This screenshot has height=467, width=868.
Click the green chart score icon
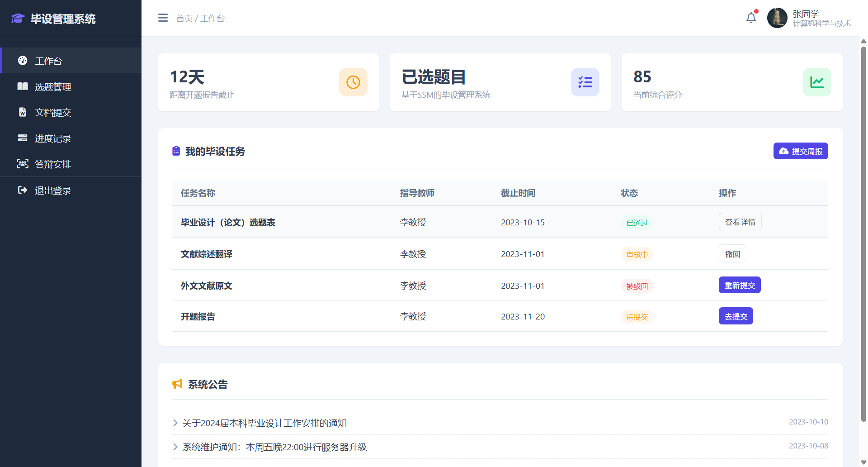tap(816, 82)
